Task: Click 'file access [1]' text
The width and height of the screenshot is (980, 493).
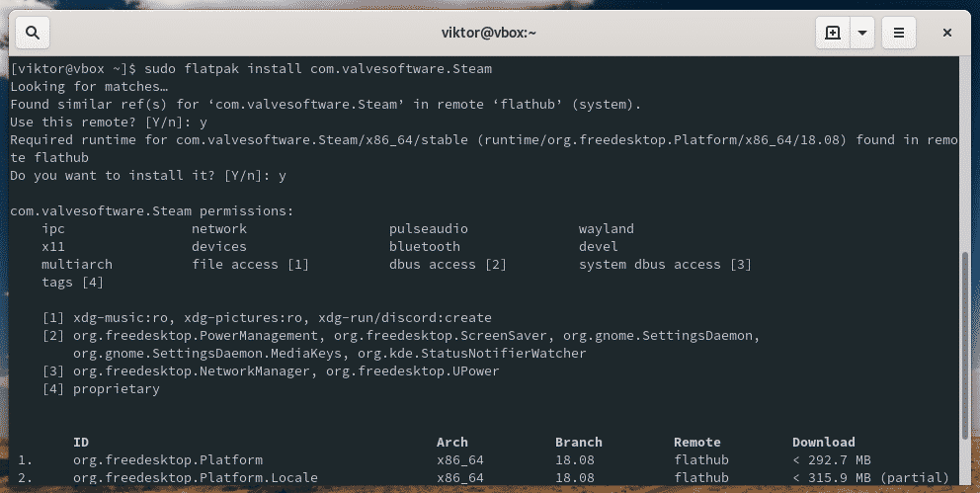Action: [251, 265]
